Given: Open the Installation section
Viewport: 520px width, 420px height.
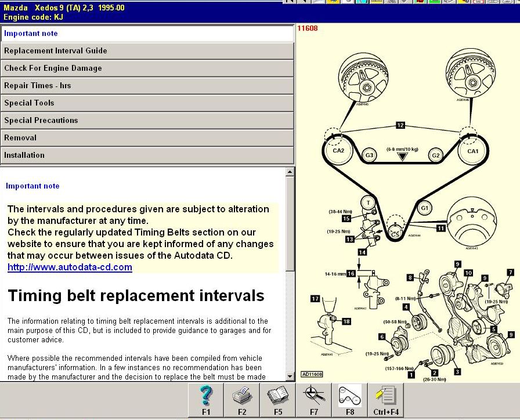Looking at the screenshot, I should click(x=147, y=155).
